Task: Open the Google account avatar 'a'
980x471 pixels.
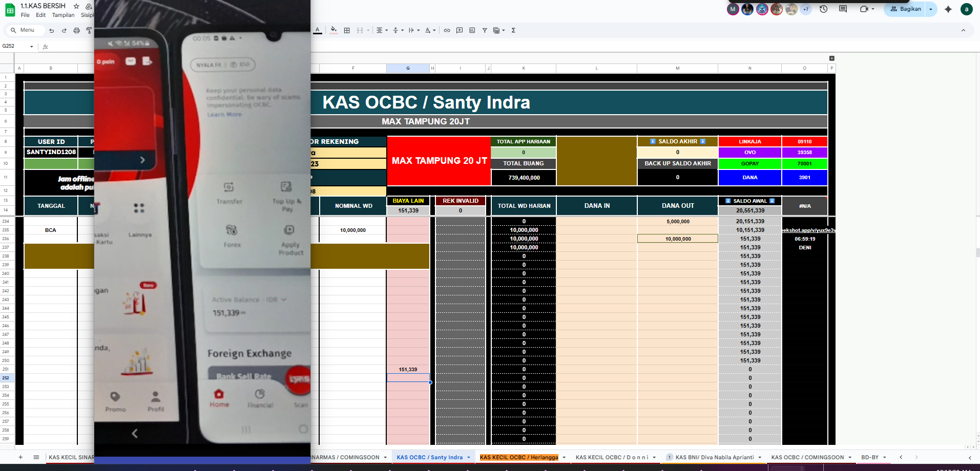Action: coord(967,9)
